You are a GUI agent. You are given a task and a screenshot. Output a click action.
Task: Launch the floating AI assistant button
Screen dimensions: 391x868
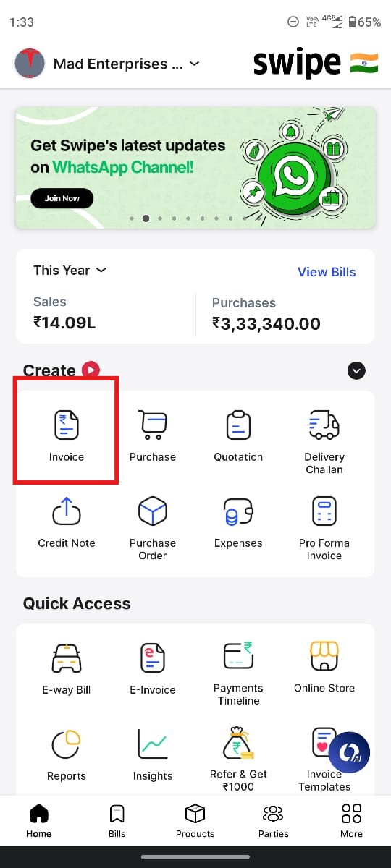[350, 752]
